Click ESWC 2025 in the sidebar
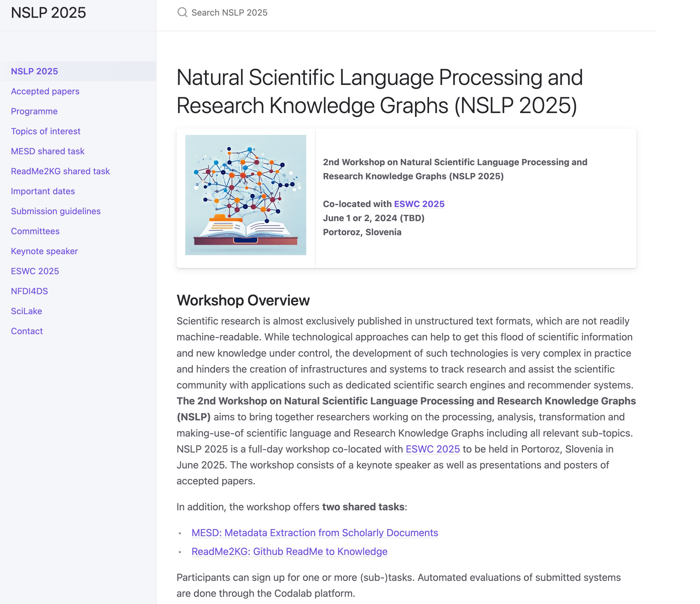Image resolution: width=700 pixels, height=604 pixels. click(35, 271)
